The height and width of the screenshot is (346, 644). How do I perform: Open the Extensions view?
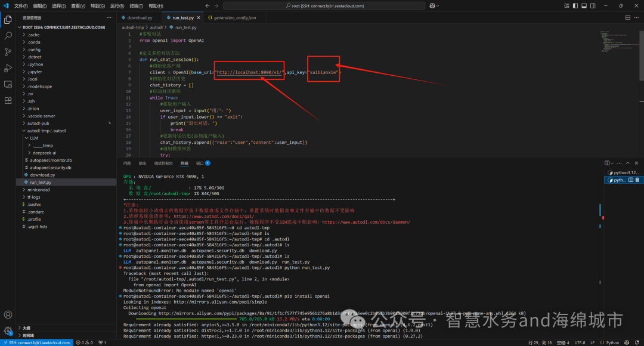8,100
